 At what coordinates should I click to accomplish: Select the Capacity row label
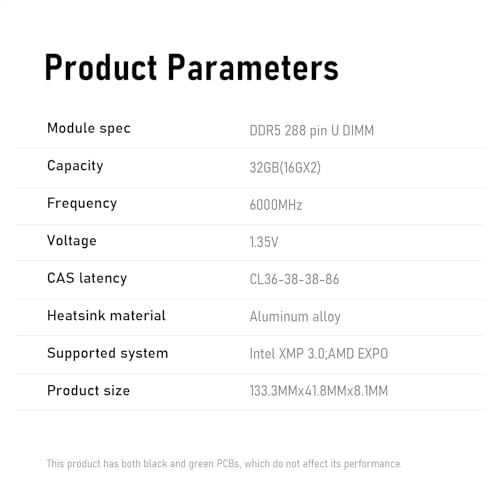click(x=75, y=166)
